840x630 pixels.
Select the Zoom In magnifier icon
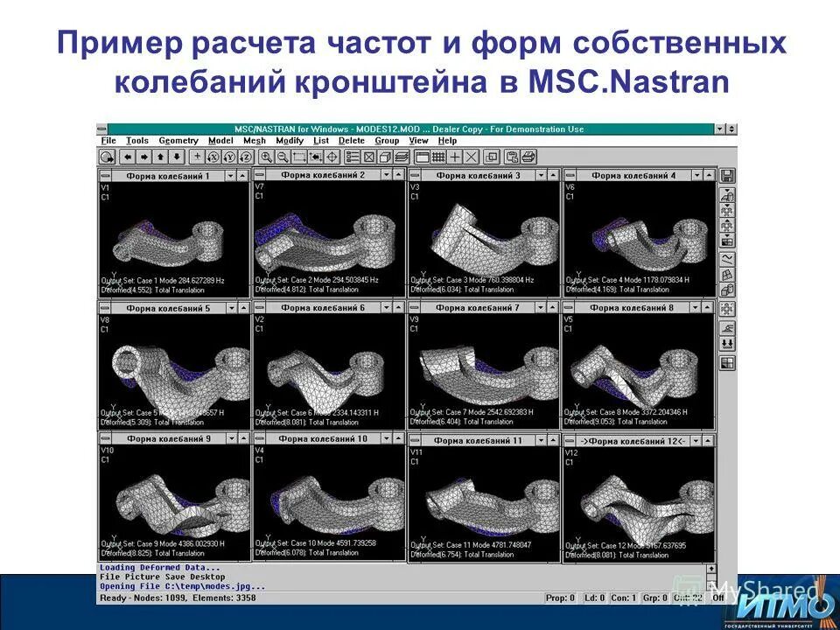[267, 157]
